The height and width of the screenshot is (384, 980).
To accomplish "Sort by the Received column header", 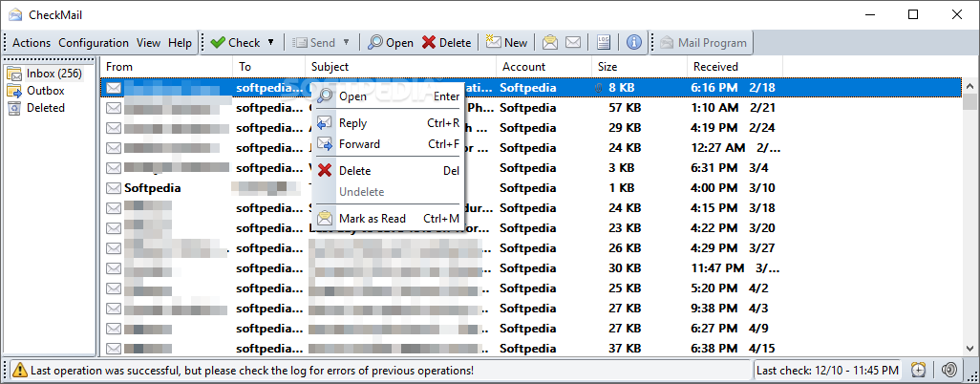I will pyautogui.click(x=735, y=66).
